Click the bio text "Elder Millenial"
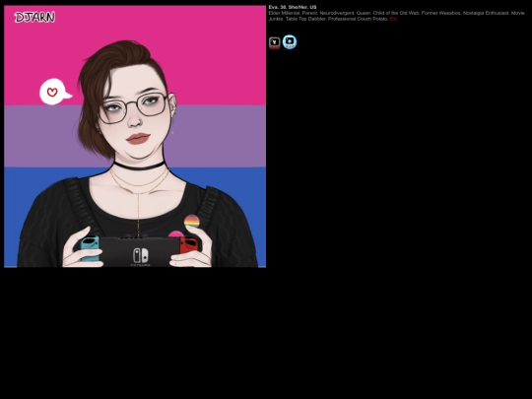This screenshot has height=399, width=532. tap(284, 13)
